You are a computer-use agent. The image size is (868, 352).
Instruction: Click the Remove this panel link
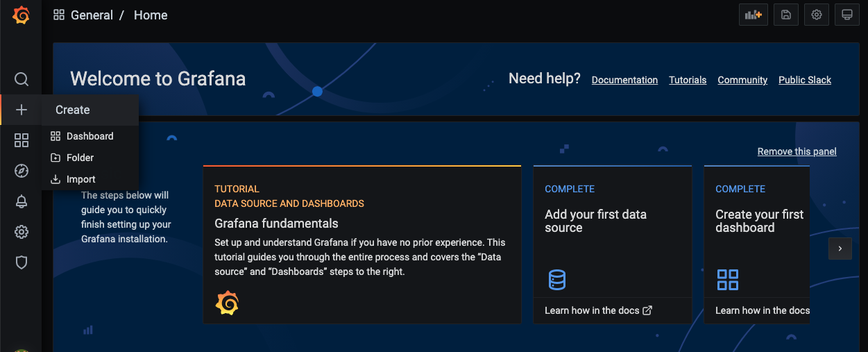(x=797, y=151)
